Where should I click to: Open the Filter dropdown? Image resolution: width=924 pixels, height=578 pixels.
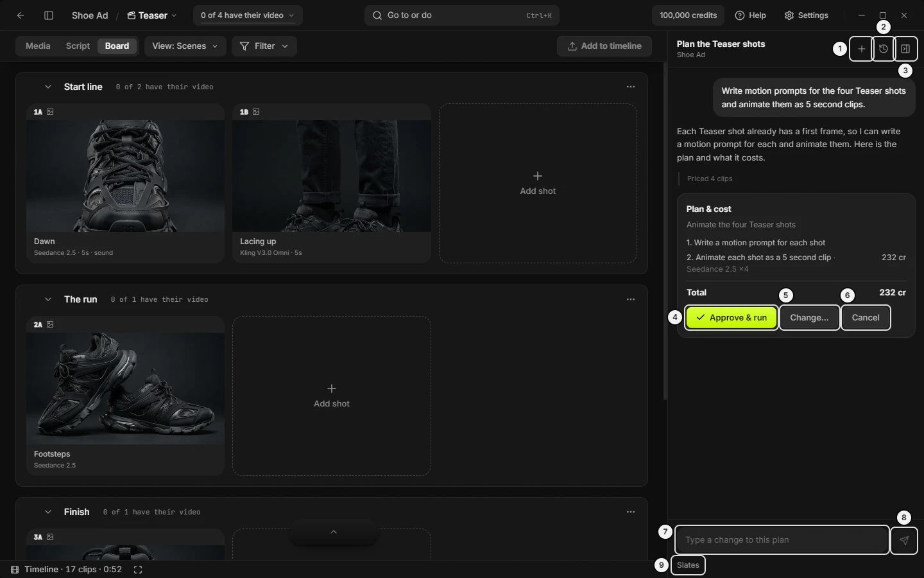pos(264,46)
